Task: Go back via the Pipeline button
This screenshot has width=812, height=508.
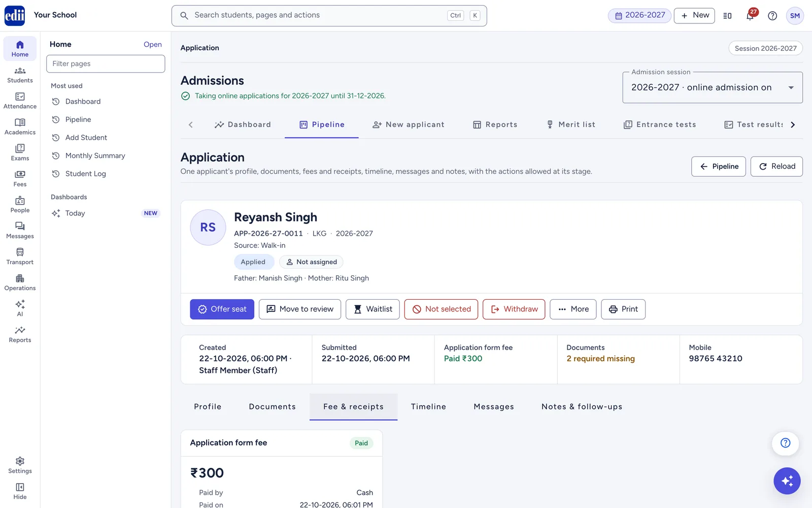Action: [x=719, y=166]
